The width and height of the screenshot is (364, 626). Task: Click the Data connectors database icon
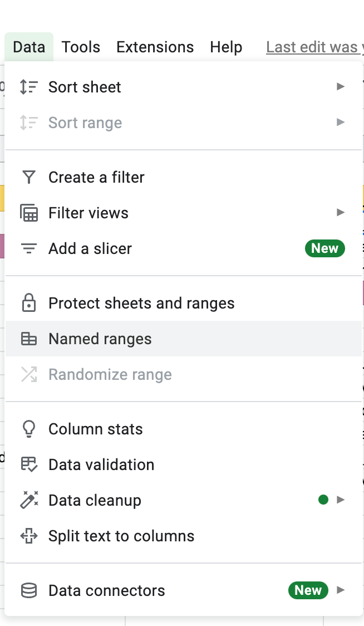[28, 590]
